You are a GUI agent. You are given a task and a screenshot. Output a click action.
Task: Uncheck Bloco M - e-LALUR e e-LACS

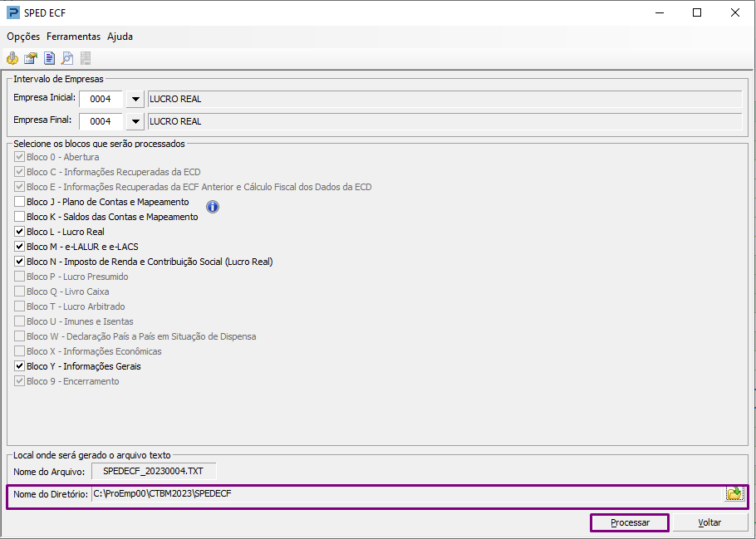(19, 247)
